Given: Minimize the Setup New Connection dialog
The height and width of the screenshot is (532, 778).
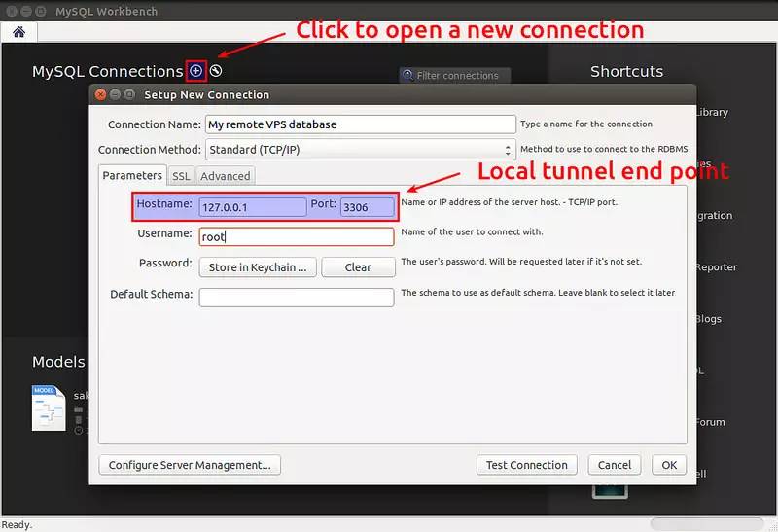Looking at the screenshot, I should [115, 94].
